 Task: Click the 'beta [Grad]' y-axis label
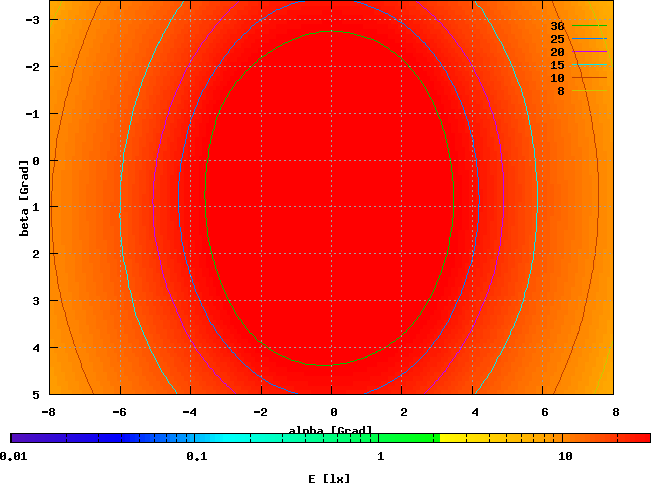(x=24, y=195)
